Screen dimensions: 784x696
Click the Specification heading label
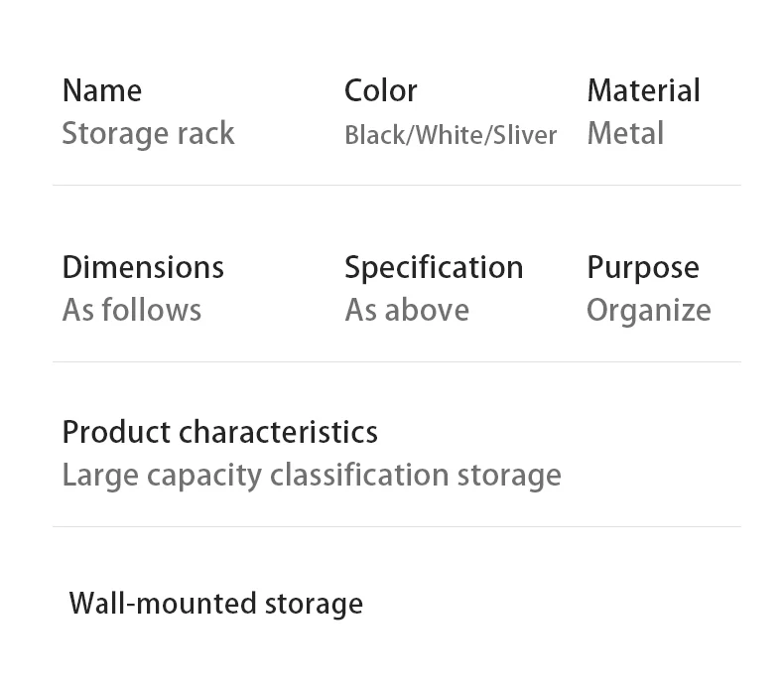click(x=434, y=267)
